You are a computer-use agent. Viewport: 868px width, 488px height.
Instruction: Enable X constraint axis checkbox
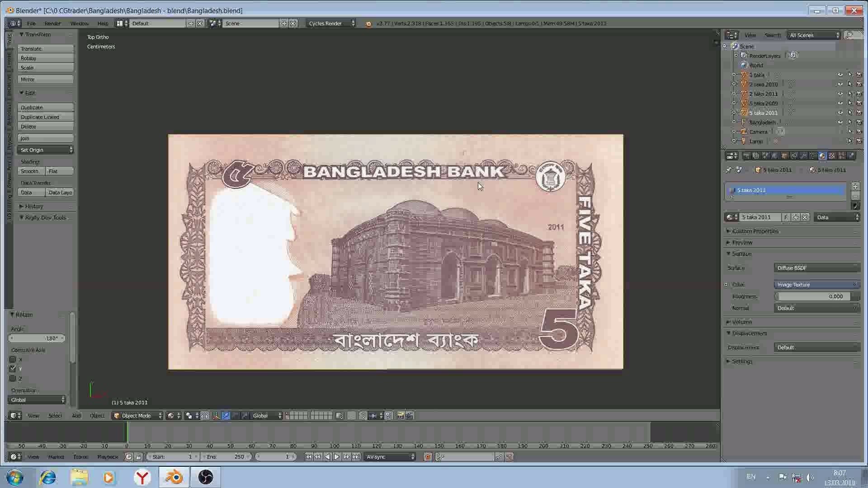click(x=13, y=359)
